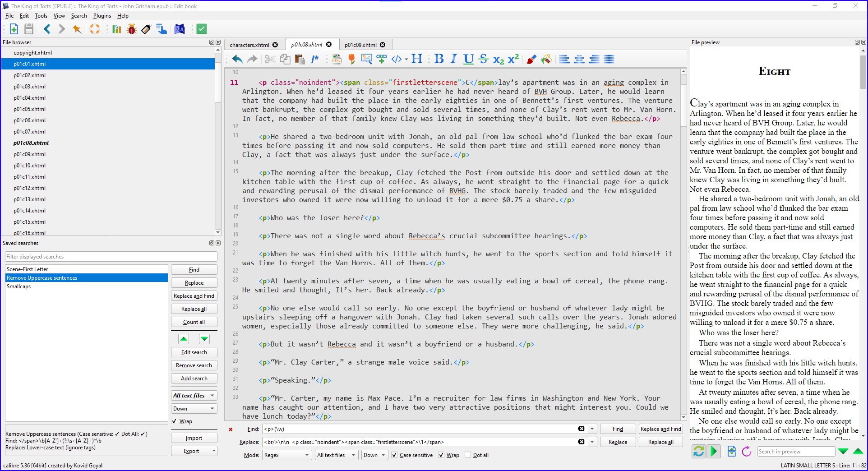Open the Tools menu

click(41, 15)
